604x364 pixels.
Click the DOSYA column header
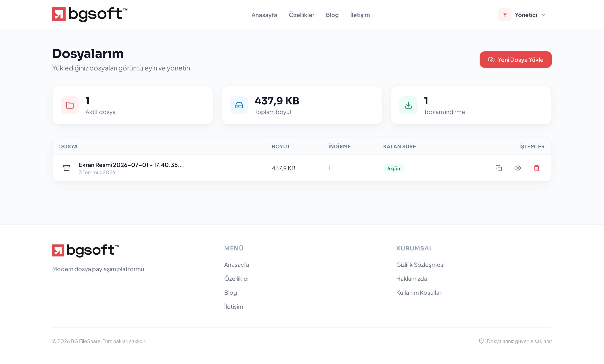tap(68, 147)
